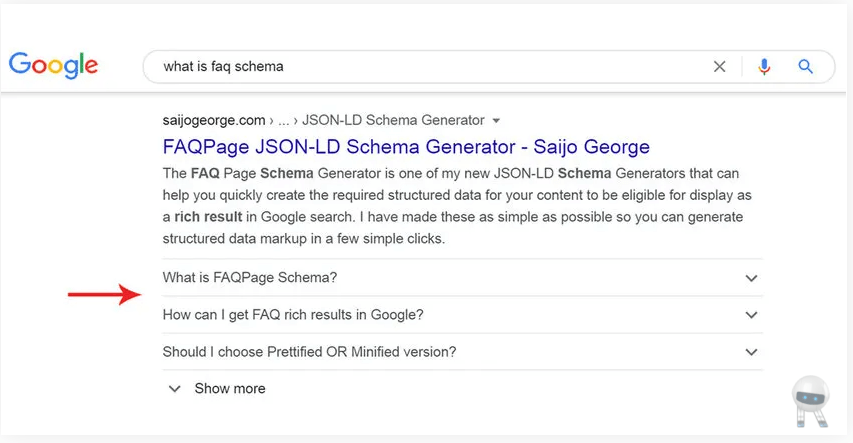Open the dropdown arrow after JSON-LD Schema Generator

coord(496,121)
